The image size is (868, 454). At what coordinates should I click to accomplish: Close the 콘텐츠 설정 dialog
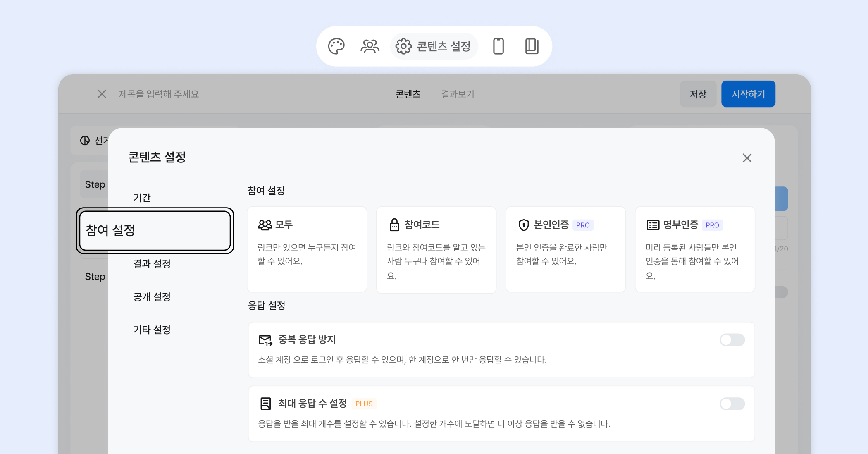(746, 158)
